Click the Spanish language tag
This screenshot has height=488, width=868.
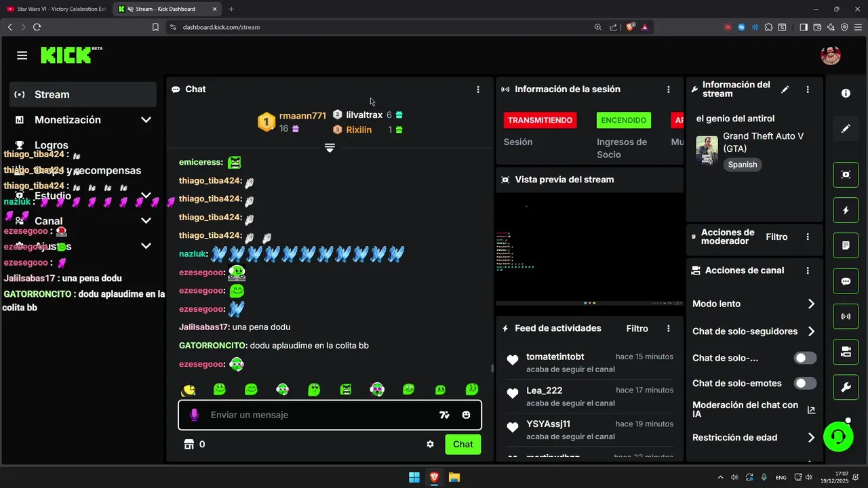click(x=743, y=165)
